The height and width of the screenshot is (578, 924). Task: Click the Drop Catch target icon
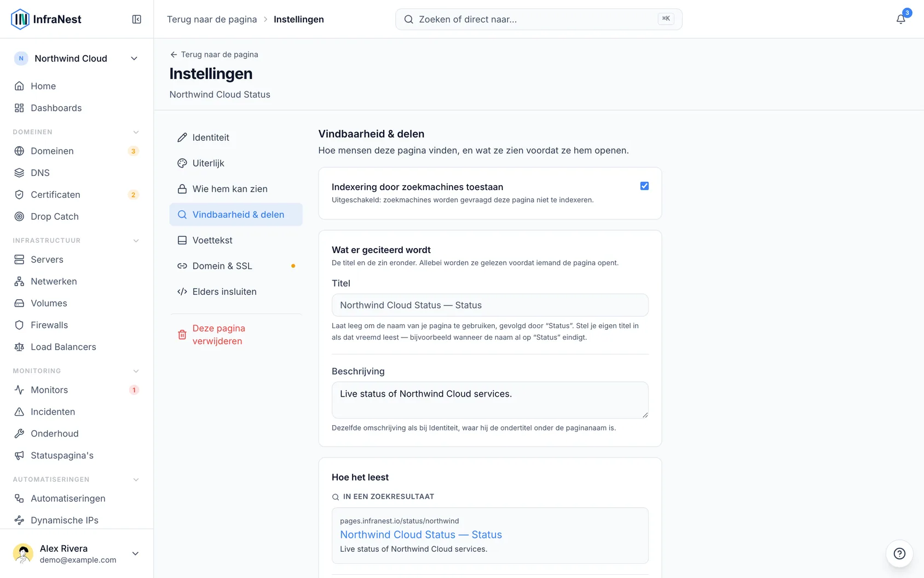(19, 216)
